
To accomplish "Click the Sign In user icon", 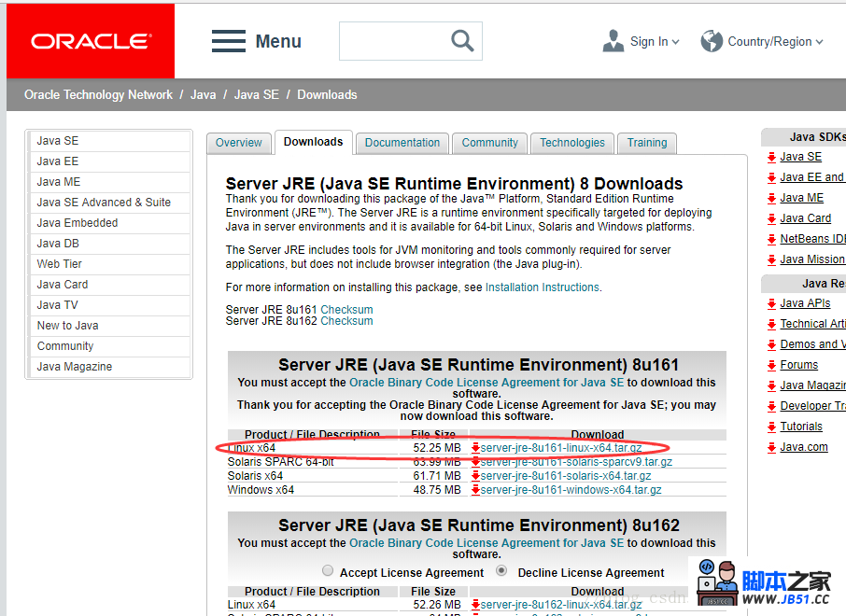I will pos(613,41).
